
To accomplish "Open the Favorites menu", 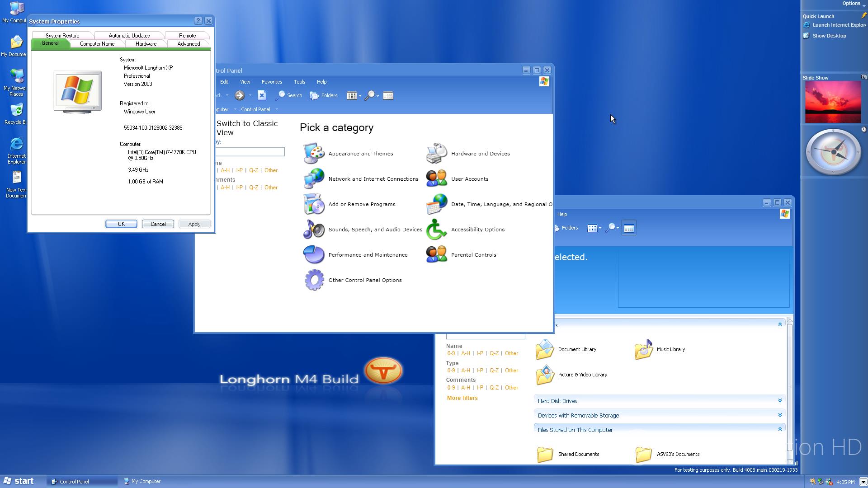I will [x=272, y=82].
